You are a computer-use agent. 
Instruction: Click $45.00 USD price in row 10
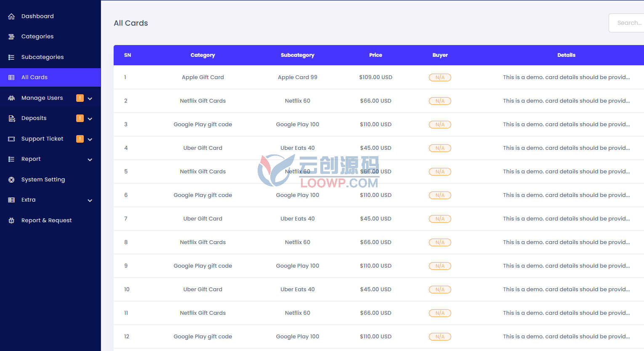pos(376,289)
